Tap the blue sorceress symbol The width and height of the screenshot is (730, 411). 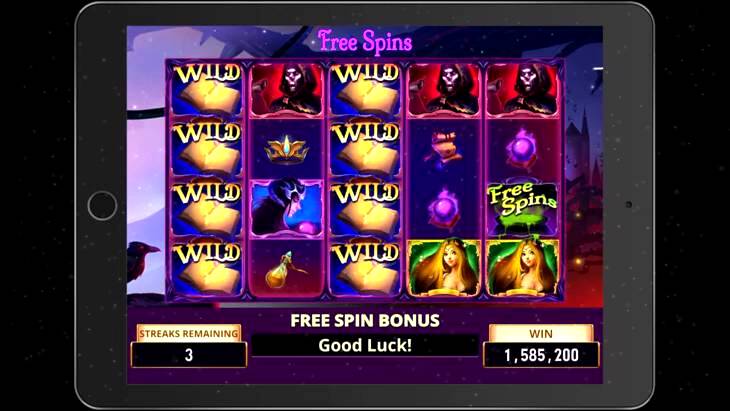(x=286, y=208)
